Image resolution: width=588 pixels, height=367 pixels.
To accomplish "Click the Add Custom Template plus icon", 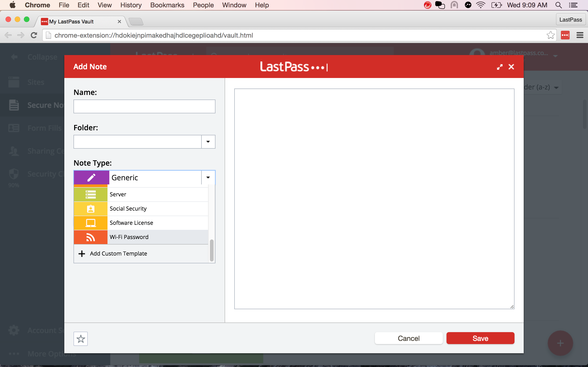I will [x=81, y=253].
